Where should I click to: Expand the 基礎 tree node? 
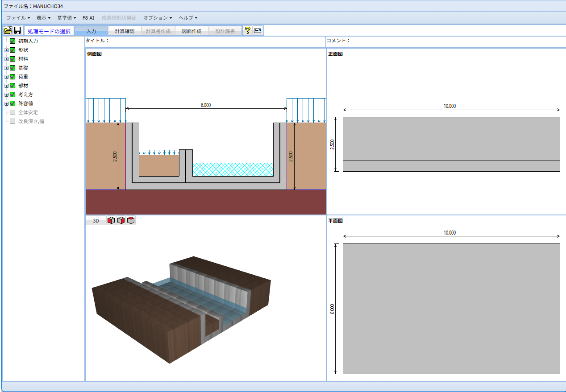(6, 68)
